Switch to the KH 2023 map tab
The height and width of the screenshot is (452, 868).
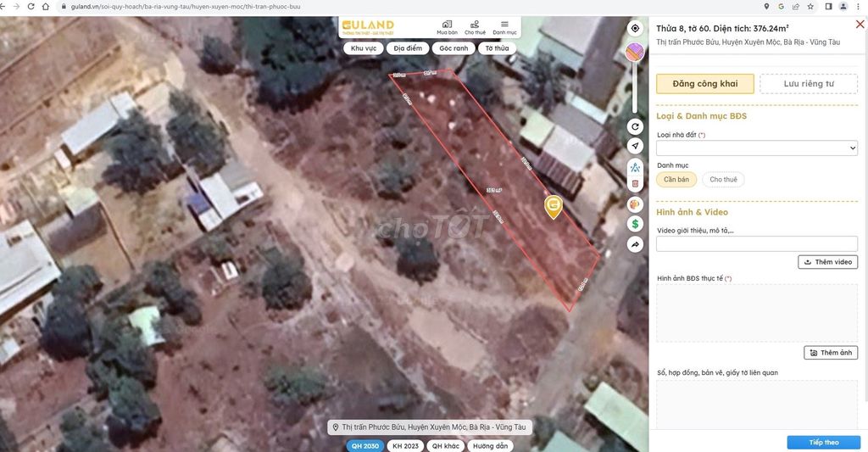click(x=405, y=446)
